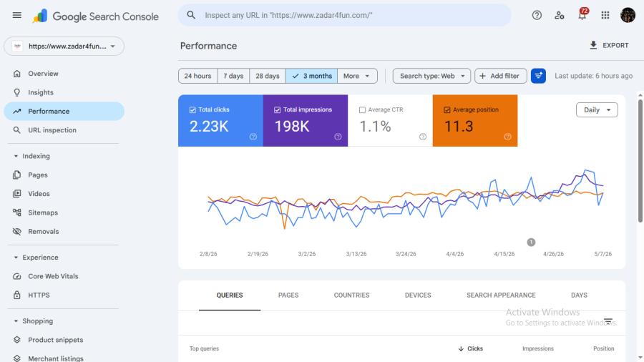Screen dimensions: 644x362
Task: Open Core Web Vitals report
Action: pyautogui.click(x=64, y=276)
